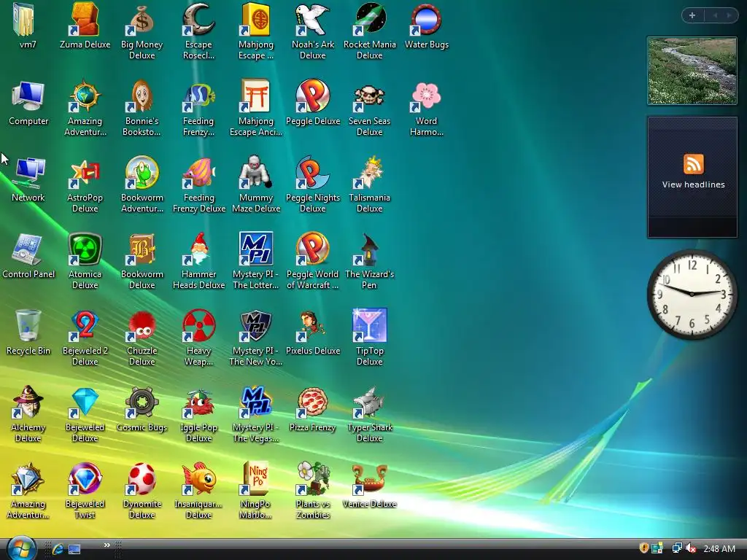Select the Dynomite Deluxe egg icon
This screenshot has width=747, height=560.
coord(142,479)
